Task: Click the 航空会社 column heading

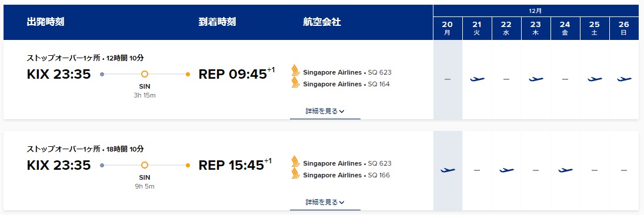Action: click(322, 22)
